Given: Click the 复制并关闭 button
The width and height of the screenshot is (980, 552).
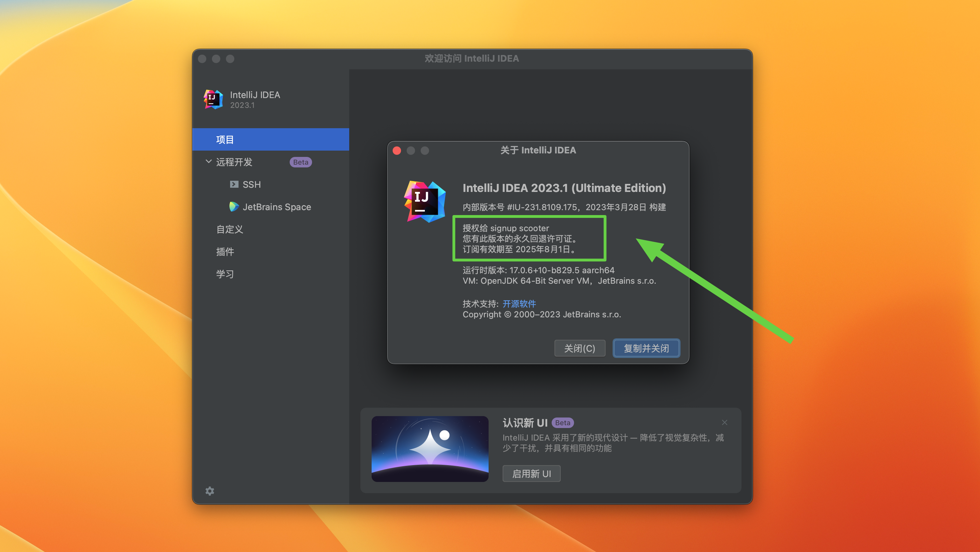Looking at the screenshot, I should (646, 348).
